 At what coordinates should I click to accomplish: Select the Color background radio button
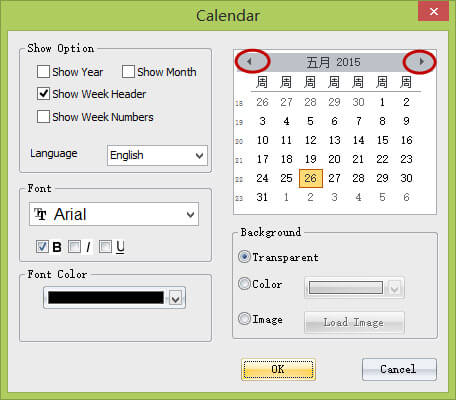244,284
